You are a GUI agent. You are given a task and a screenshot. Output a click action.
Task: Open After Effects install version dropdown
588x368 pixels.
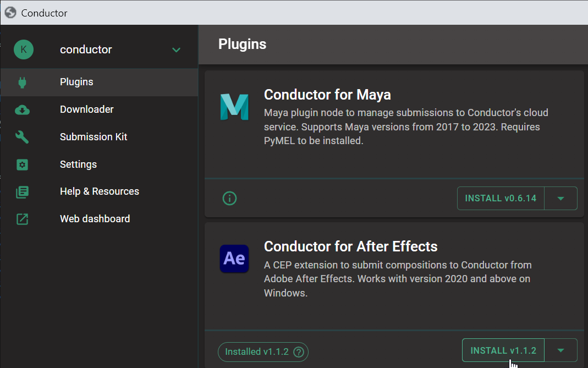coord(560,350)
